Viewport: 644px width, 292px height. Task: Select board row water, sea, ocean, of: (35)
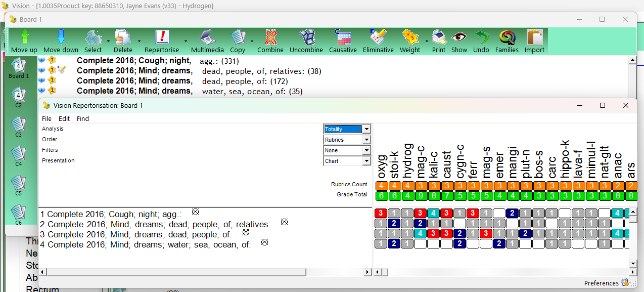pos(190,91)
